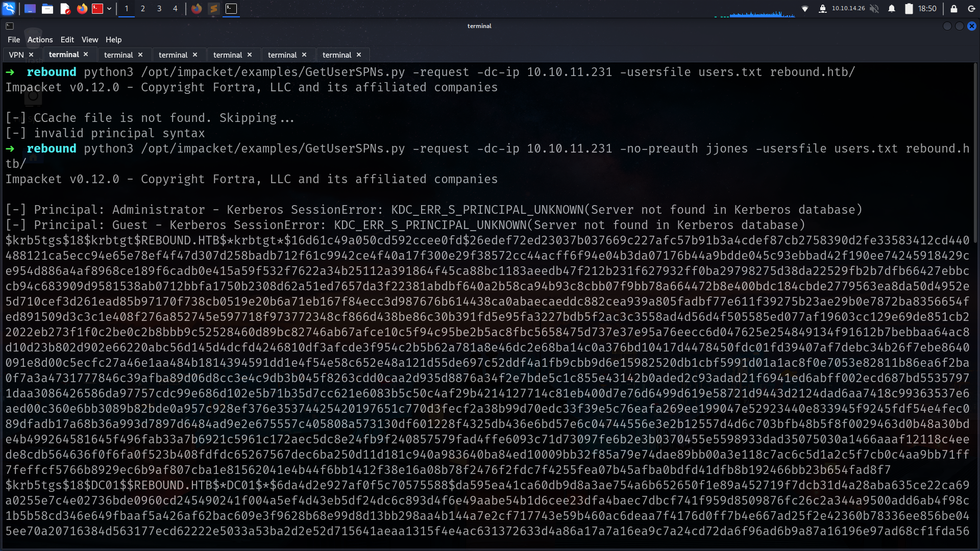Viewport: 980px width, 551px height.
Task: Close the third terminal tab
Action: [x=140, y=55]
